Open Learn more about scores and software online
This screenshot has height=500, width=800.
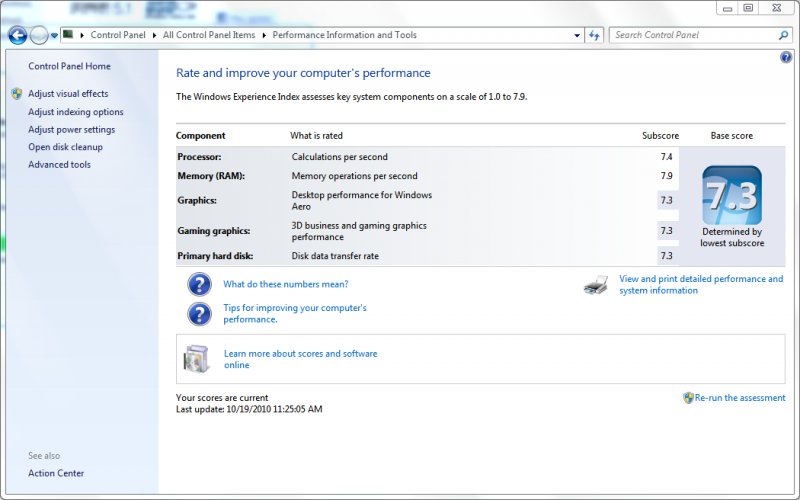tap(301, 359)
